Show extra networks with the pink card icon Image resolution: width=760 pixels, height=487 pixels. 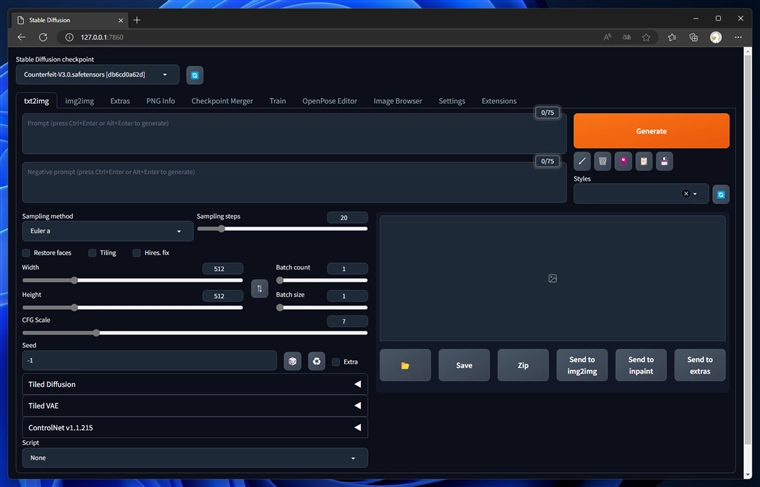[x=623, y=161]
